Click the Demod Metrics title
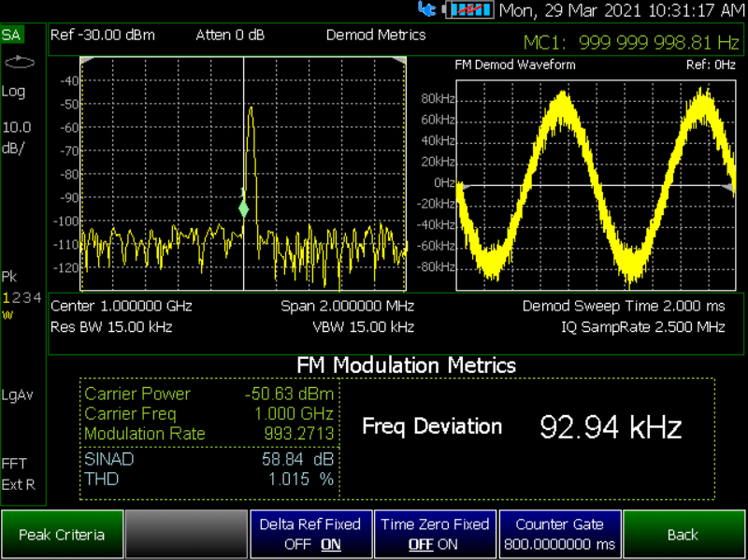 [x=376, y=36]
